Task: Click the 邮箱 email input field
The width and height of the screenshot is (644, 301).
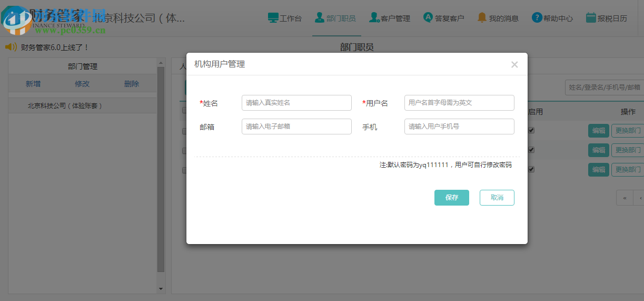Action: (x=296, y=127)
